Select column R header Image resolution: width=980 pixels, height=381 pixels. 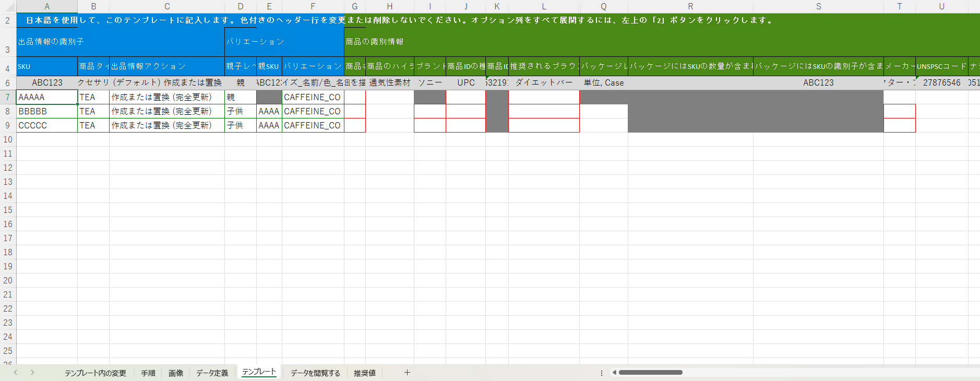pyautogui.click(x=690, y=6)
